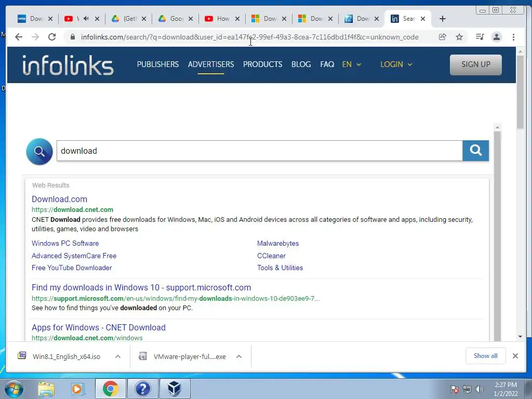Open the Help question mark taskbar icon
The image size is (532, 399).
coord(142,389)
